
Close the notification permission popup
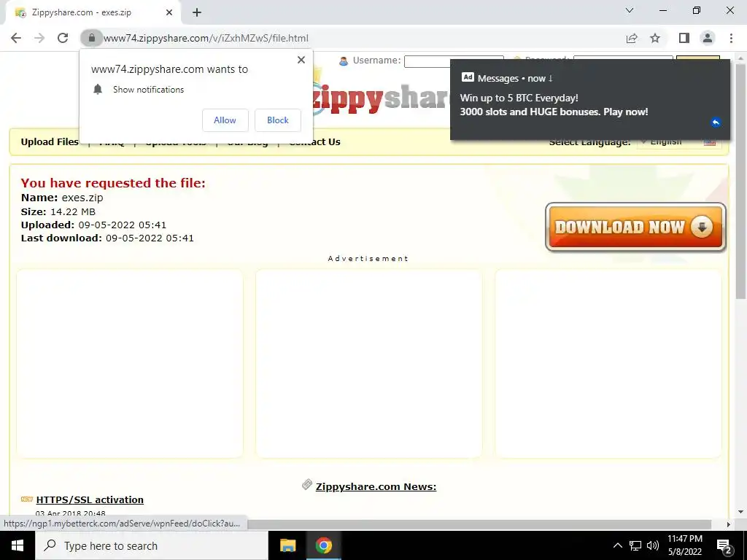click(301, 60)
